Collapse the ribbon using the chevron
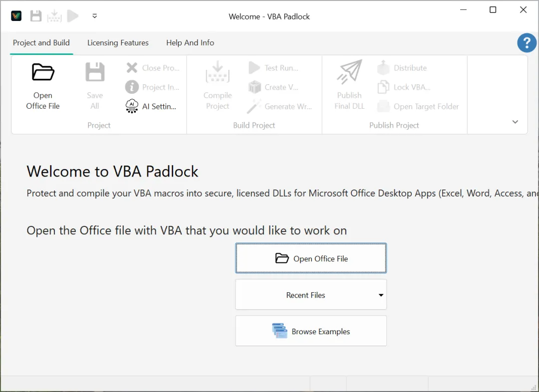 (515, 122)
